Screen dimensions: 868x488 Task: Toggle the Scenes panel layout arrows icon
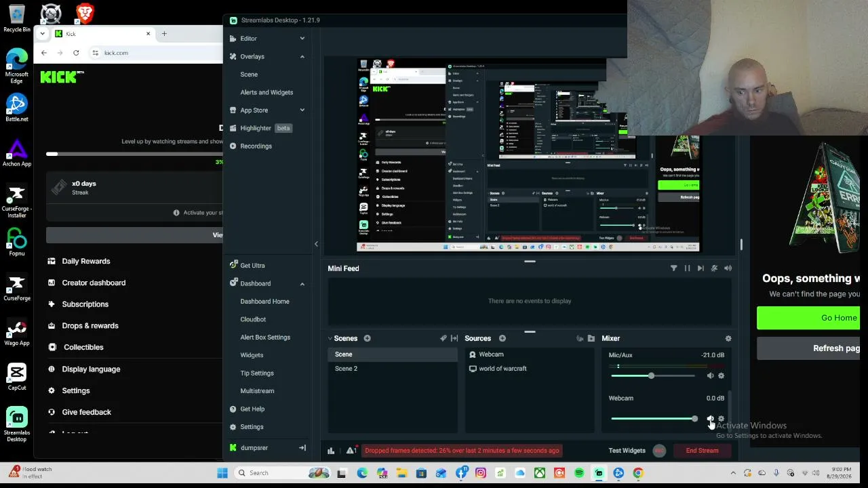[454, 338]
